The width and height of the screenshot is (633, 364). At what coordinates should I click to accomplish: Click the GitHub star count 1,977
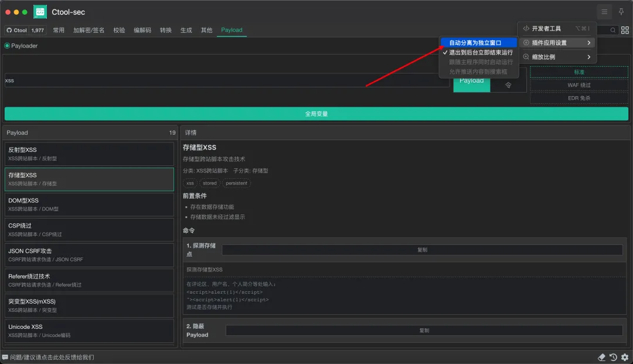pyautogui.click(x=38, y=30)
